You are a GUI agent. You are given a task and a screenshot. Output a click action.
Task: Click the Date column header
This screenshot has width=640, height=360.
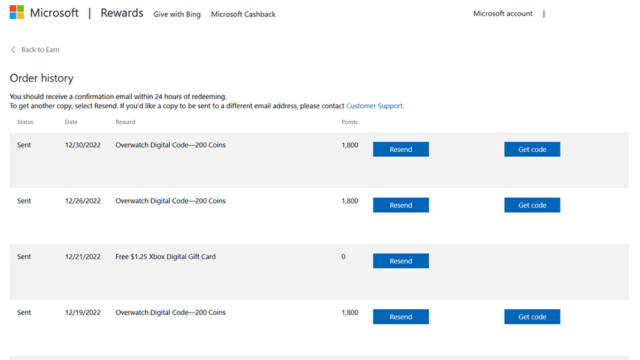coord(71,122)
